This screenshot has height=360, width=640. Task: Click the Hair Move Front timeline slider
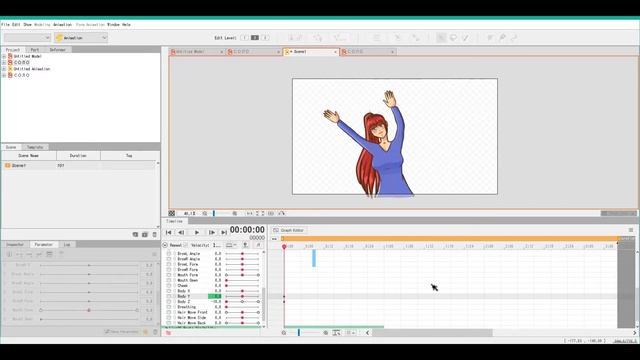click(x=242, y=312)
